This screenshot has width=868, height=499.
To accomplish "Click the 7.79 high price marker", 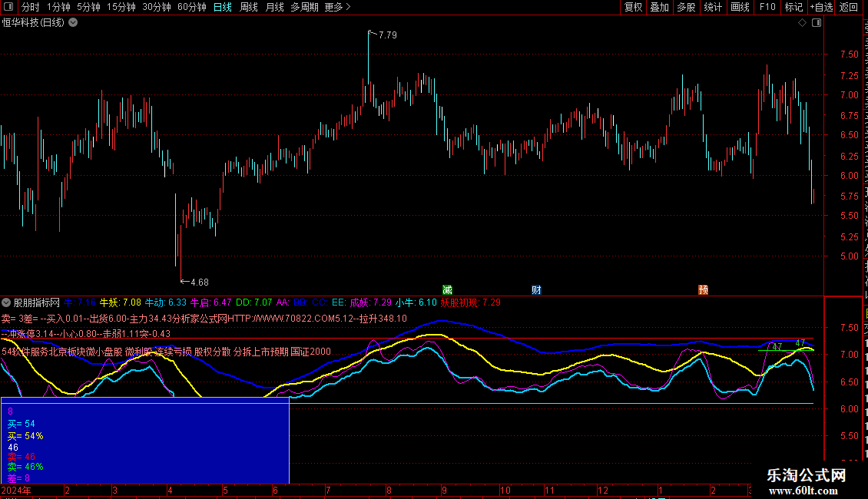I will 386,35.
